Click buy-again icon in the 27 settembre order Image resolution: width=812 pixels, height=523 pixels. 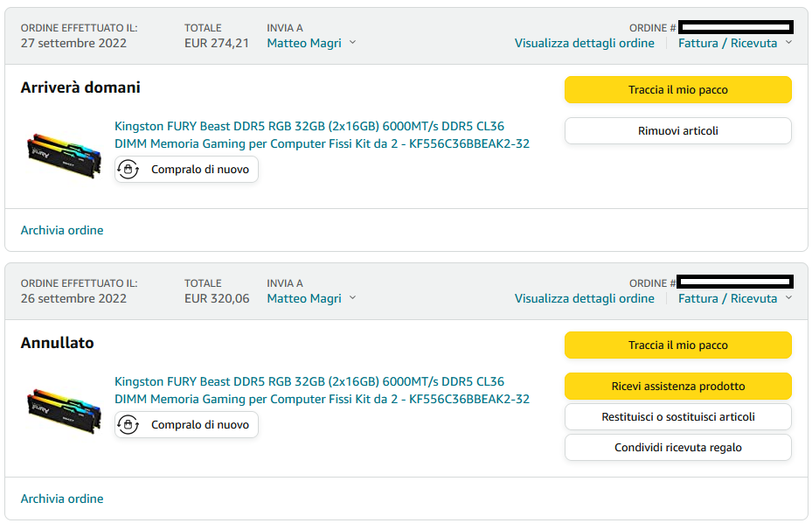point(128,169)
